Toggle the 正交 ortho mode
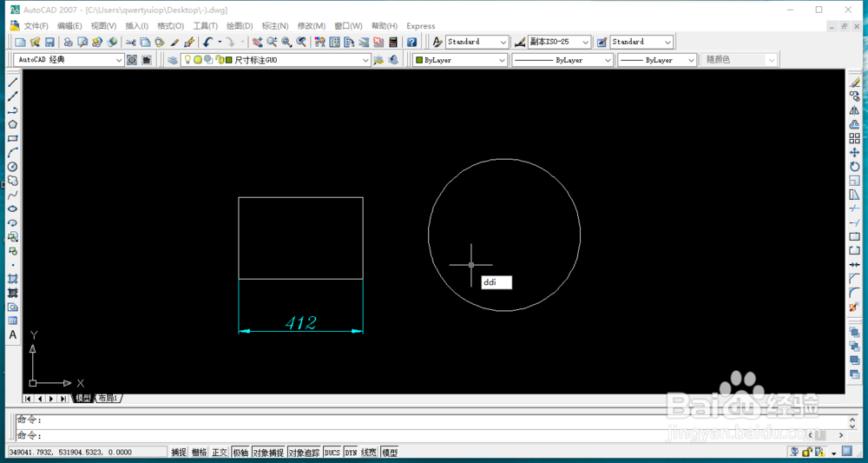868x463 pixels. (220, 453)
